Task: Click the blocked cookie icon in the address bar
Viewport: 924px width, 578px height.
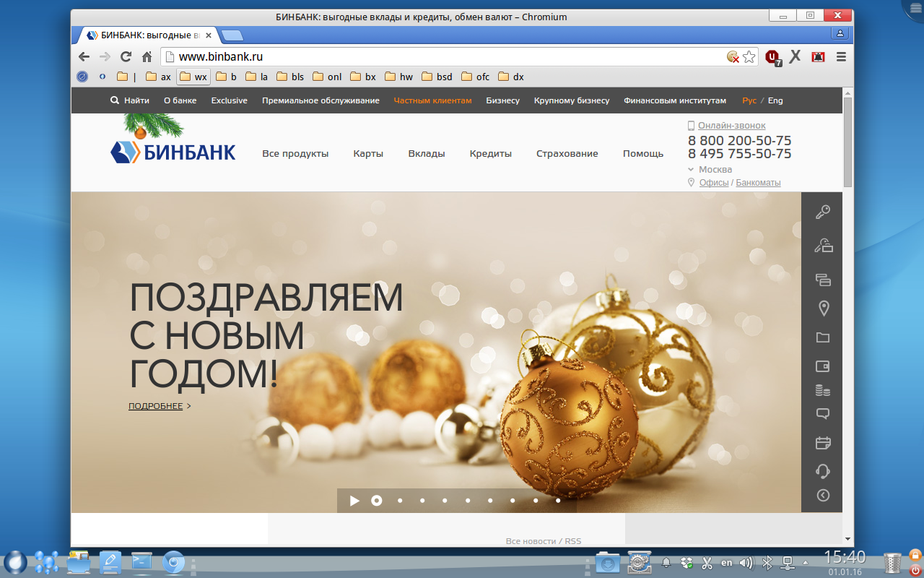Action: [x=733, y=56]
